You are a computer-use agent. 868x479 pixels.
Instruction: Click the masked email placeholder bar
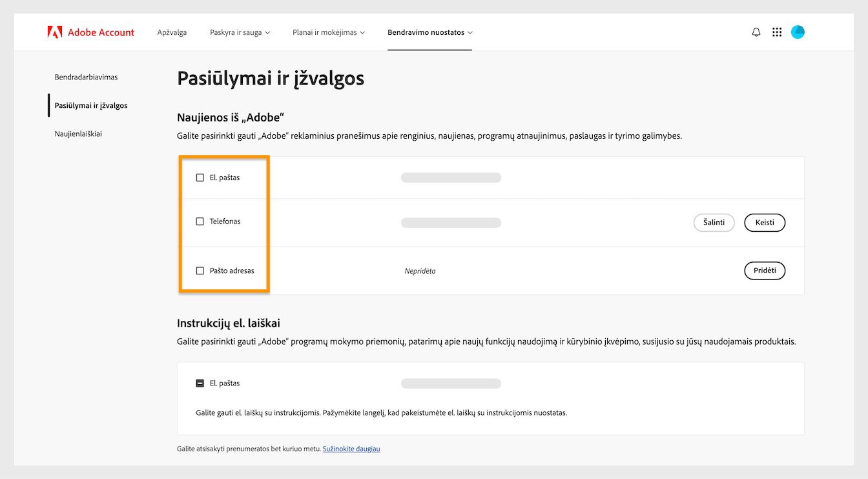(451, 177)
